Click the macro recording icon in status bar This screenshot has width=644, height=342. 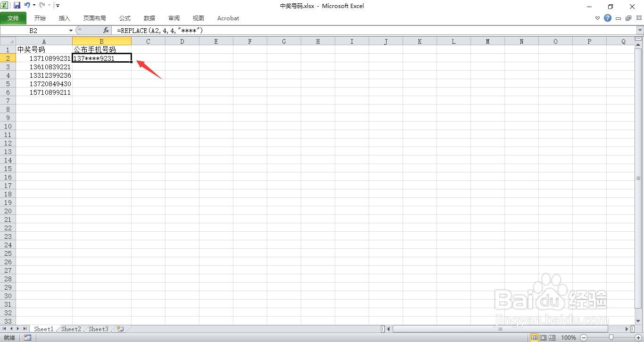click(27, 337)
